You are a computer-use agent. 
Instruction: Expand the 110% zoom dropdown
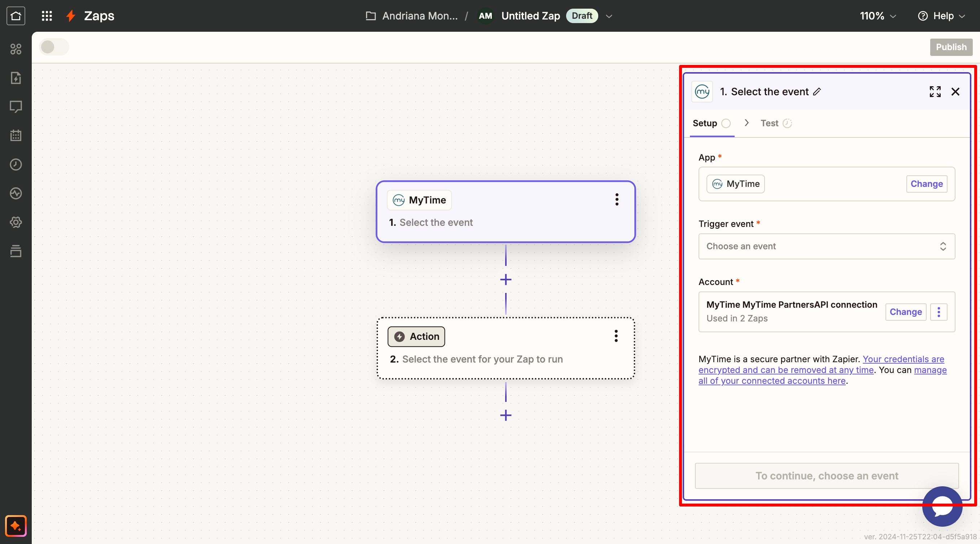(x=878, y=16)
